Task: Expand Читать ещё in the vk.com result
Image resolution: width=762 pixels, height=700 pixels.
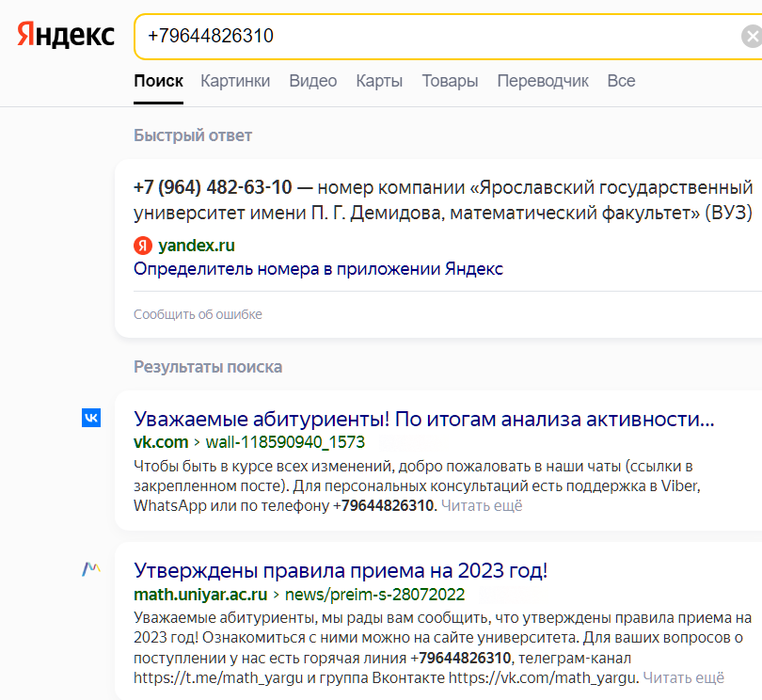Action: tap(482, 505)
